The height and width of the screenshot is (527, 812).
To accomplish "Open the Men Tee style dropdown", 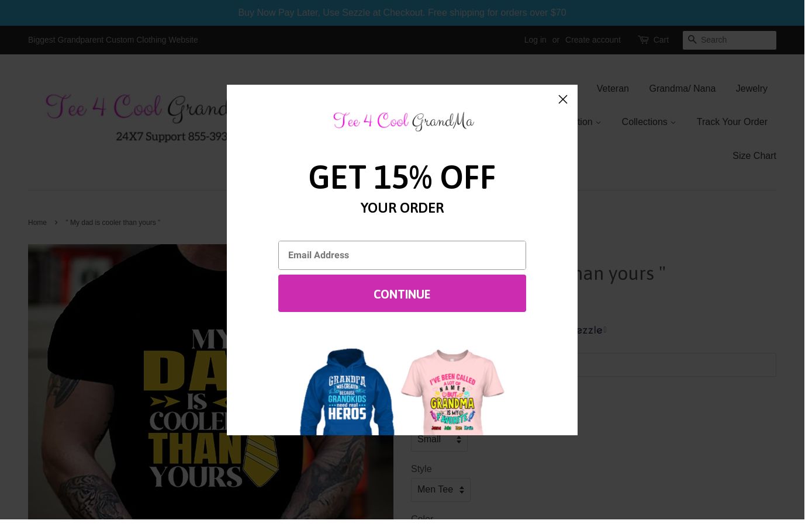I will point(440,490).
